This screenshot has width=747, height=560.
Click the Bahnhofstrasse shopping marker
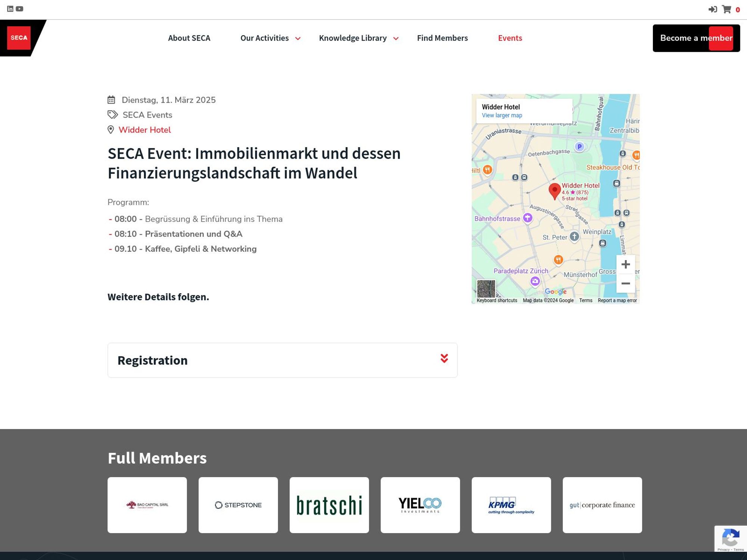click(x=527, y=218)
